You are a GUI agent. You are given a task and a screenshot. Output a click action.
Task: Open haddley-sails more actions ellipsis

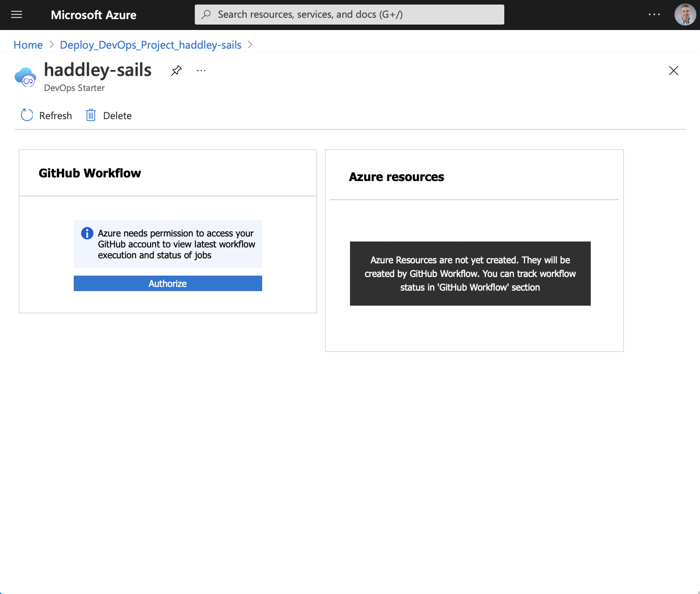(x=201, y=70)
